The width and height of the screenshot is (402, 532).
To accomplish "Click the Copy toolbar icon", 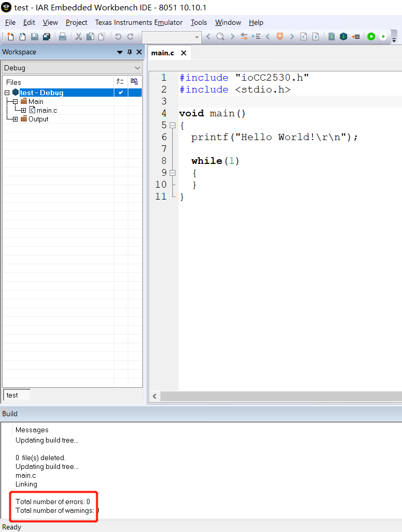I will click(x=91, y=37).
